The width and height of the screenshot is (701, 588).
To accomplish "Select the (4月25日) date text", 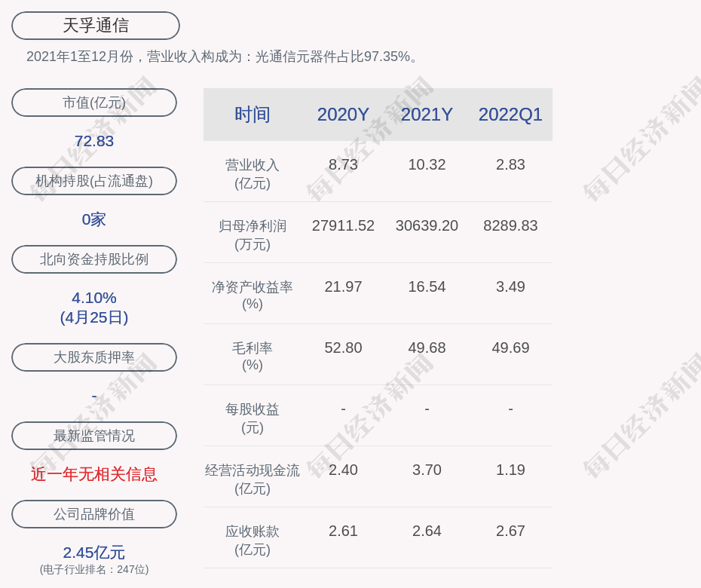I will [x=94, y=317].
